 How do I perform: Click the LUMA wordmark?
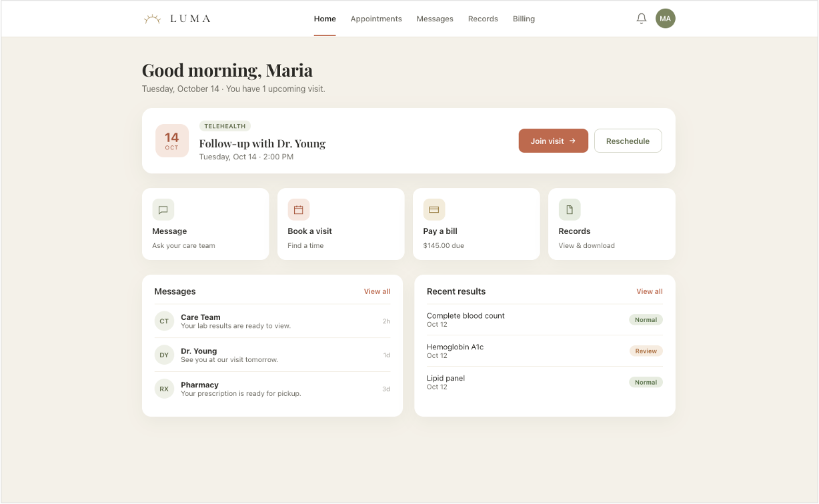coord(190,19)
